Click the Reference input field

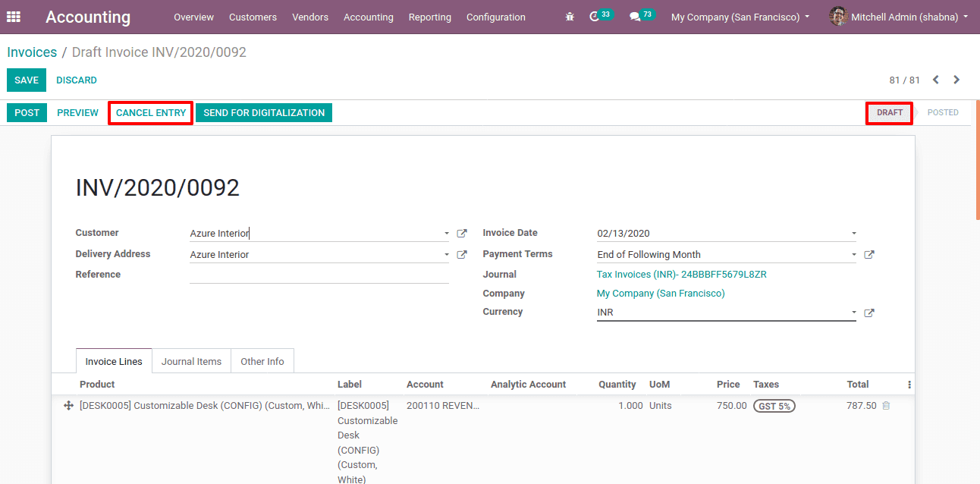(319, 275)
